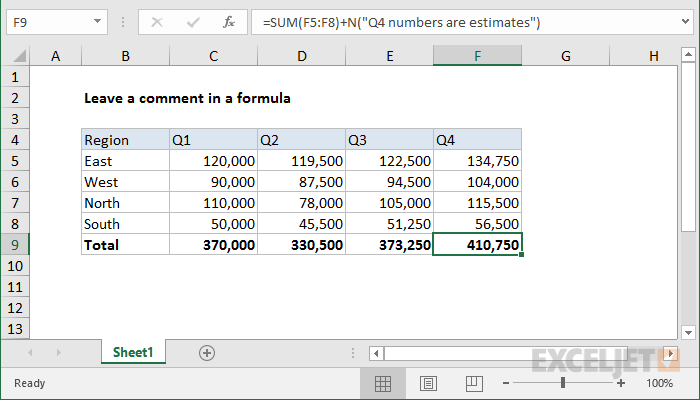The height and width of the screenshot is (400, 700).
Task: Select cell with value 120,000
Action: pyautogui.click(x=213, y=161)
